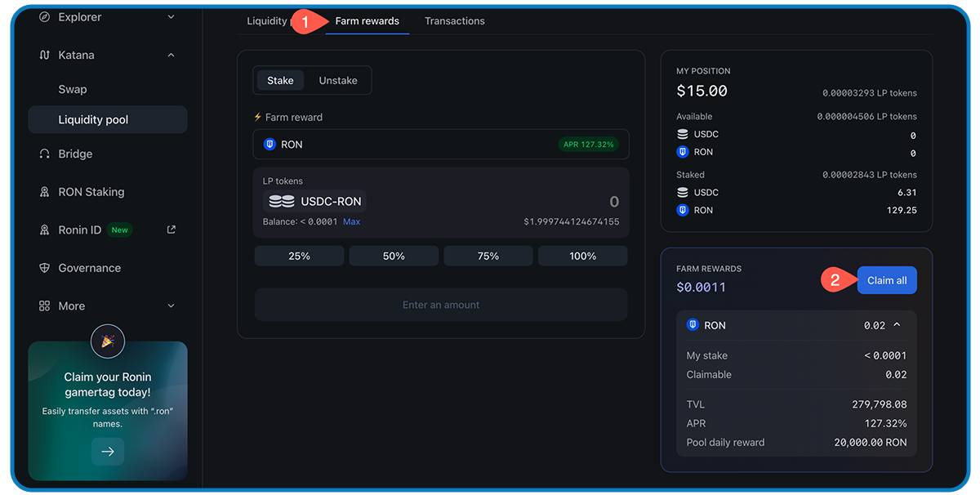
Task: Click the stacked coins icon beside USDC-RON
Action: tap(282, 201)
